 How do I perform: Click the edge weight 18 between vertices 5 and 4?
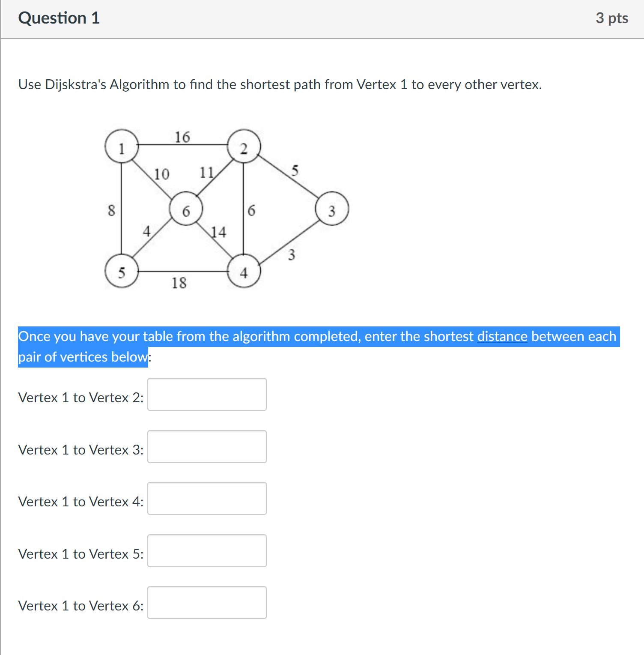pos(180,282)
